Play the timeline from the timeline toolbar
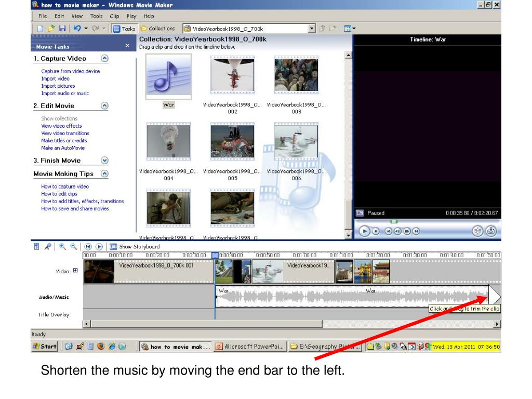This screenshot has width=532, height=399. 99,247
